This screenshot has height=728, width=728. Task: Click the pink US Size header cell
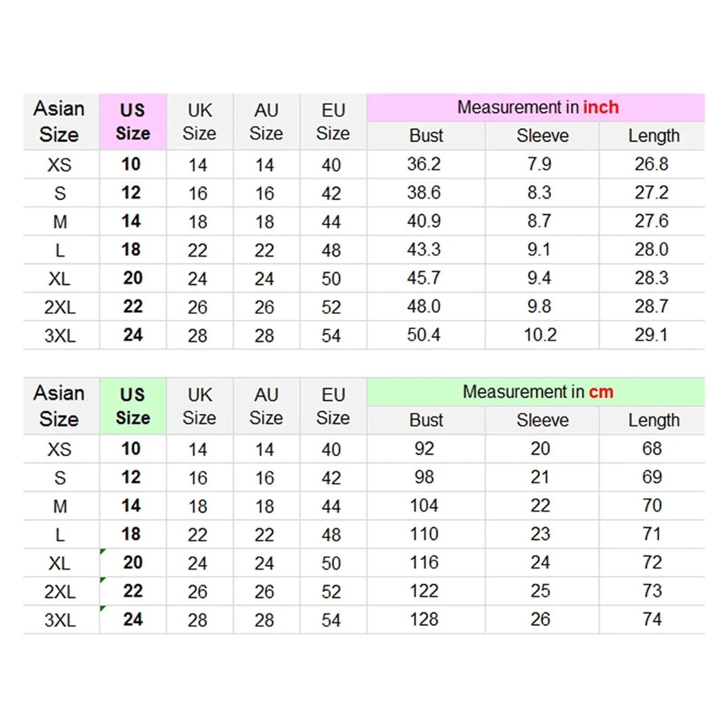(x=133, y=121)
